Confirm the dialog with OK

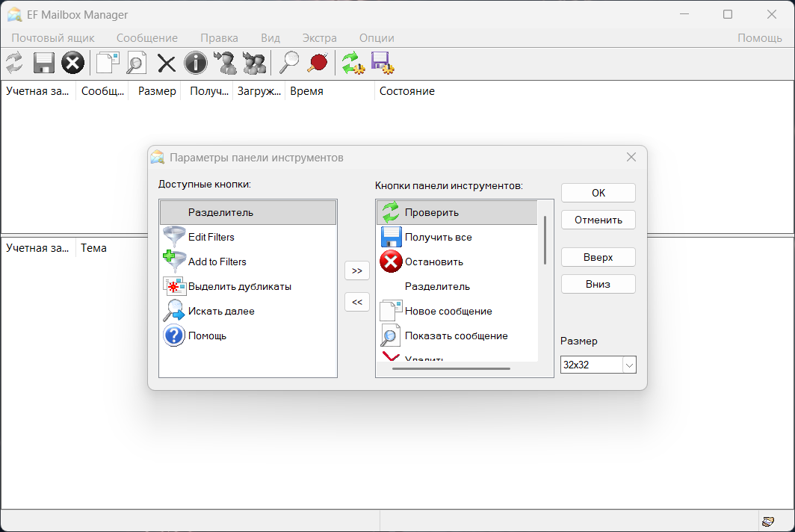click(598, 193)
